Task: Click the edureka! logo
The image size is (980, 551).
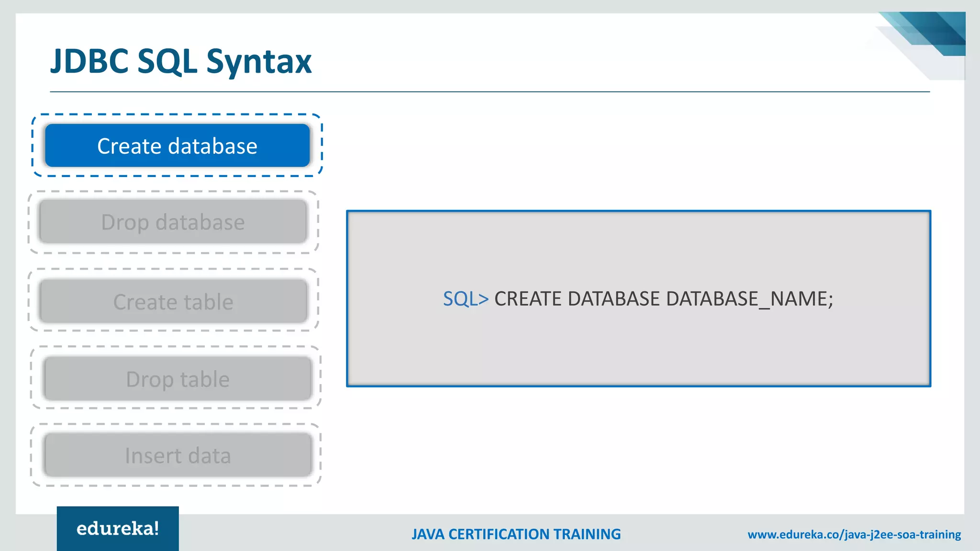Action: pyautogui.click(x=118, y=529)
